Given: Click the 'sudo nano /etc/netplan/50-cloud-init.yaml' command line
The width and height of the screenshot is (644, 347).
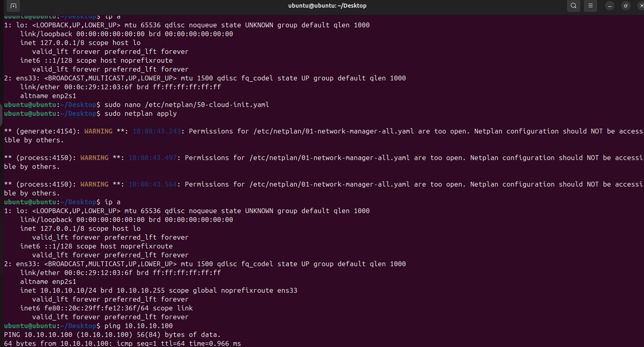Looking at the screenshot, I should [187, 105].
